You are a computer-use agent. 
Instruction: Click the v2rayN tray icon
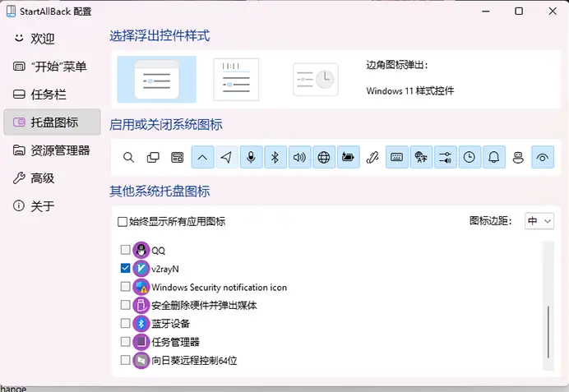[x=141, y=269]
